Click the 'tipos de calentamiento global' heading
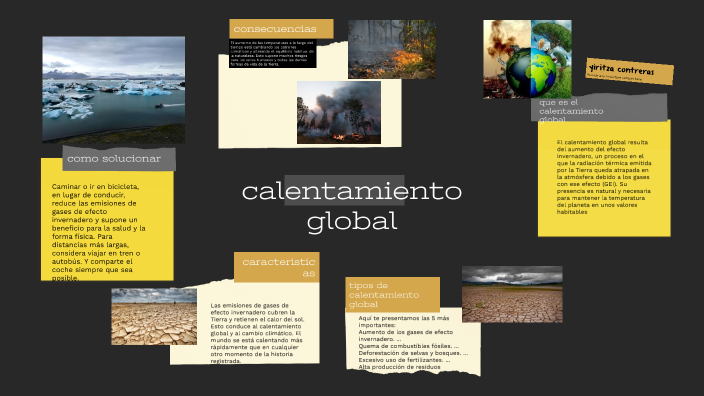 click(392, 295)
